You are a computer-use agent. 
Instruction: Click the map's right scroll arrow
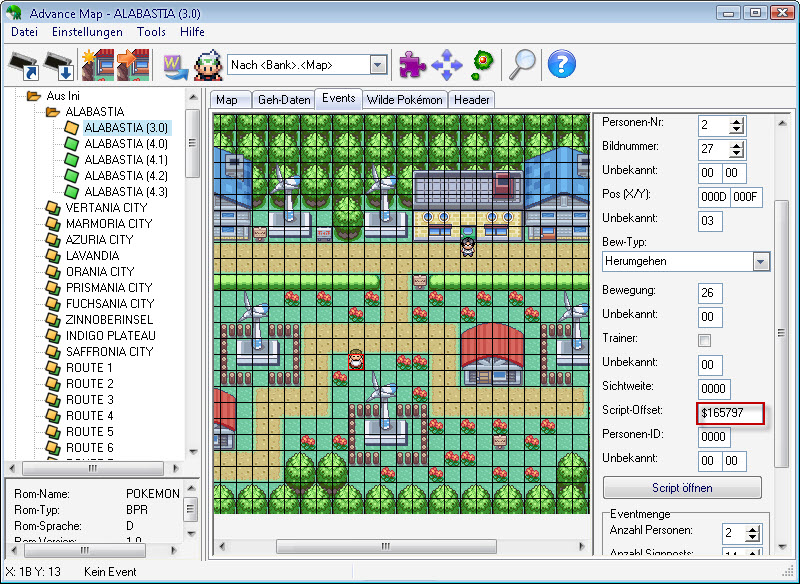pos(581,546)
